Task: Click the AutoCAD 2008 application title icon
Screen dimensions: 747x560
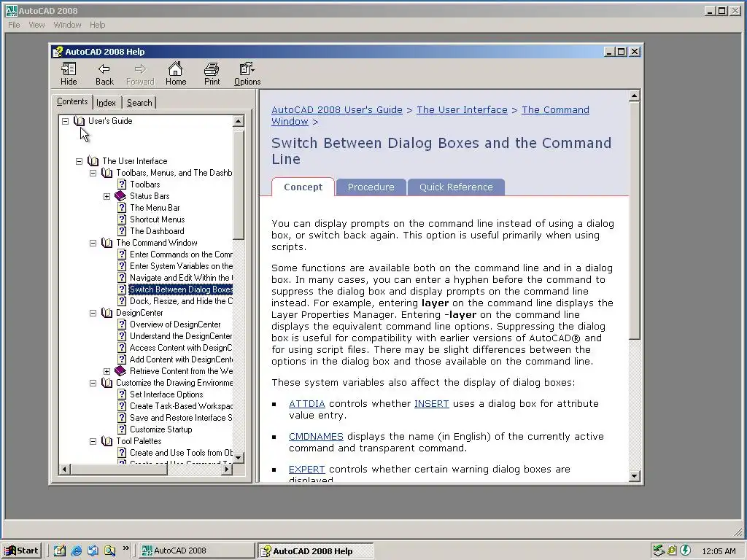Action: coord(10,10)
